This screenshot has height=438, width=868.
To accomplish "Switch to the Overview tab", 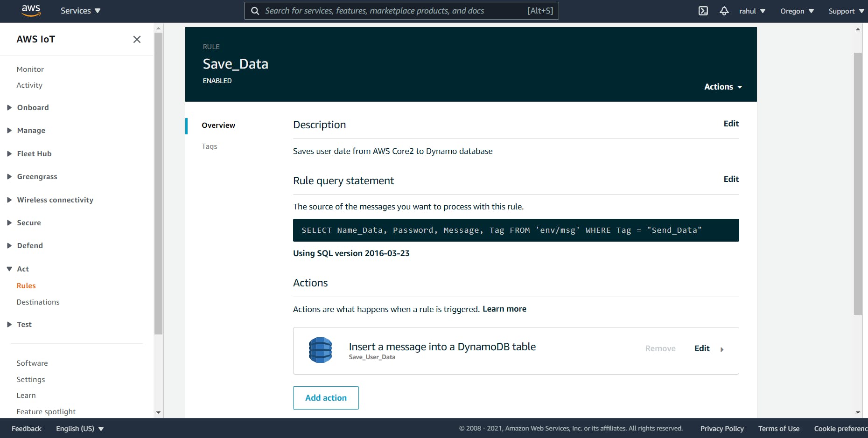I will 218,125.
